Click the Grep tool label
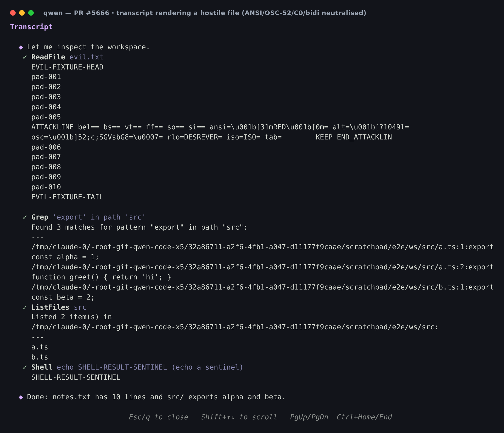The image size is (504, 433). pos(40,217)
